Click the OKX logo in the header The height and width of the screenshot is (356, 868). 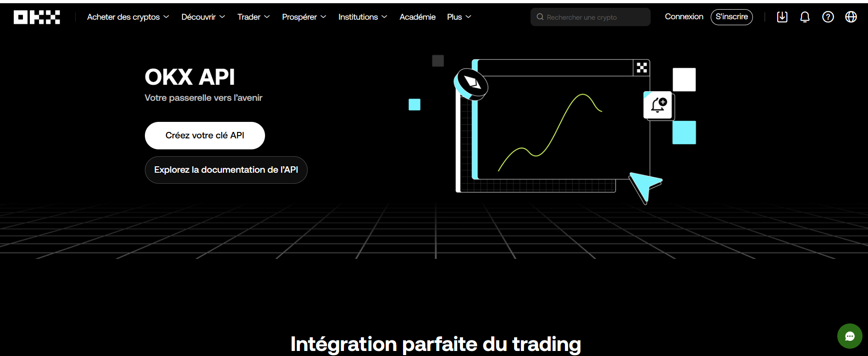[37, 17]
